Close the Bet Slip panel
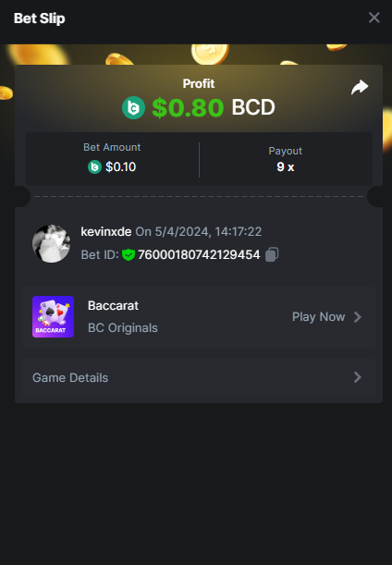 point(374,18)
